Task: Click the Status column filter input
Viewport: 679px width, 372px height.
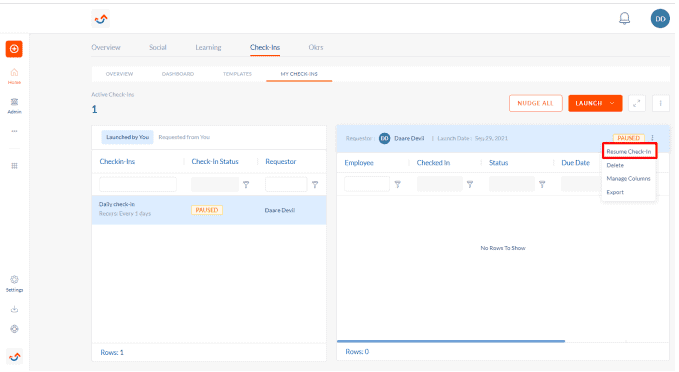Action: pos(512,184)
